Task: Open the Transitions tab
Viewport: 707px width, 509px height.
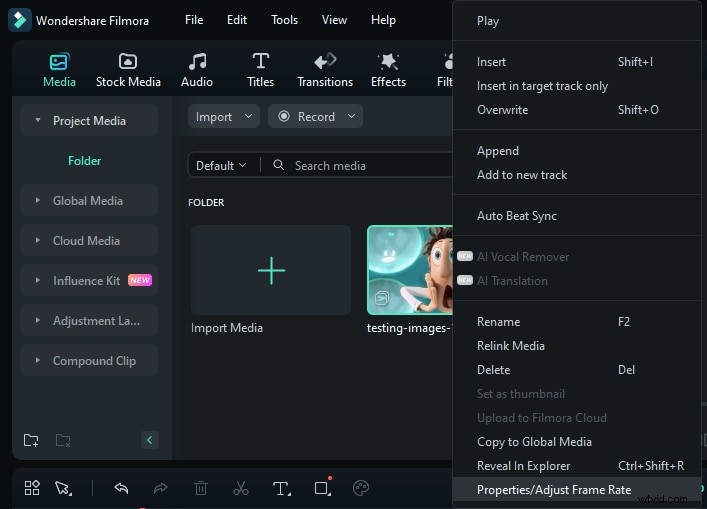Action: (x=325, y=70)
